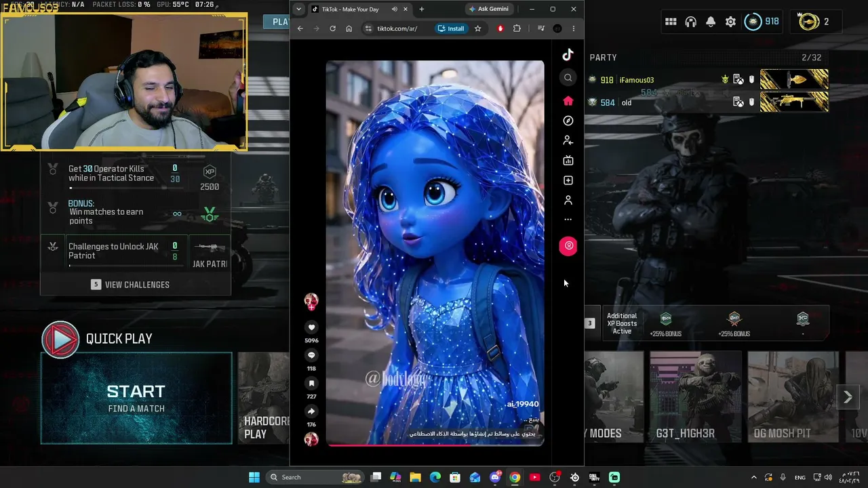Click the player rank 918 badge
The image size is (868, 488).
pos(762,22)
